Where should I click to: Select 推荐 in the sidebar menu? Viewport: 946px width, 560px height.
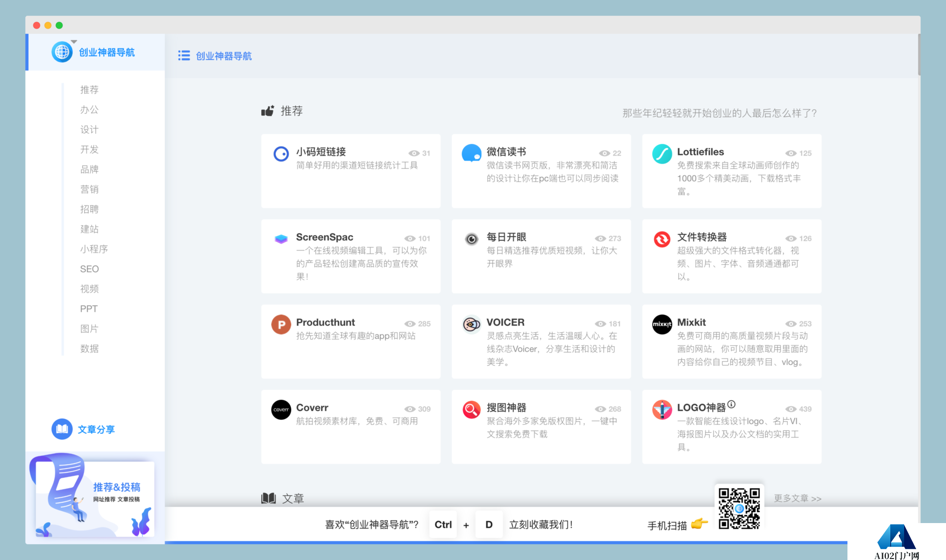[x=89, y=90]
